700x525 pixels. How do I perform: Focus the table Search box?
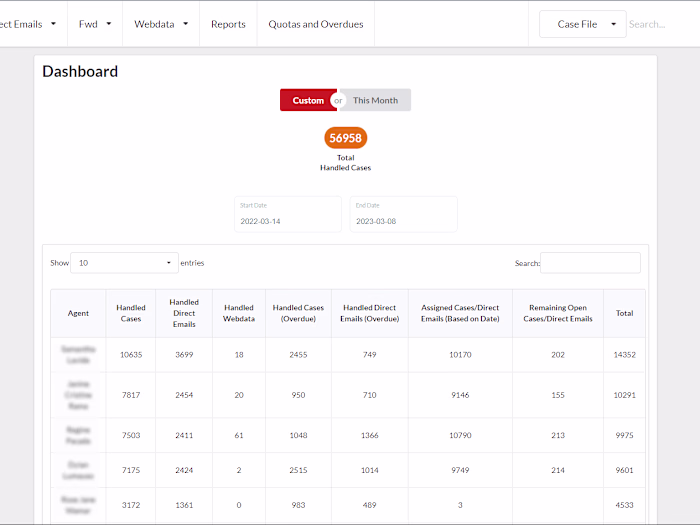click(x=590, y=263)
